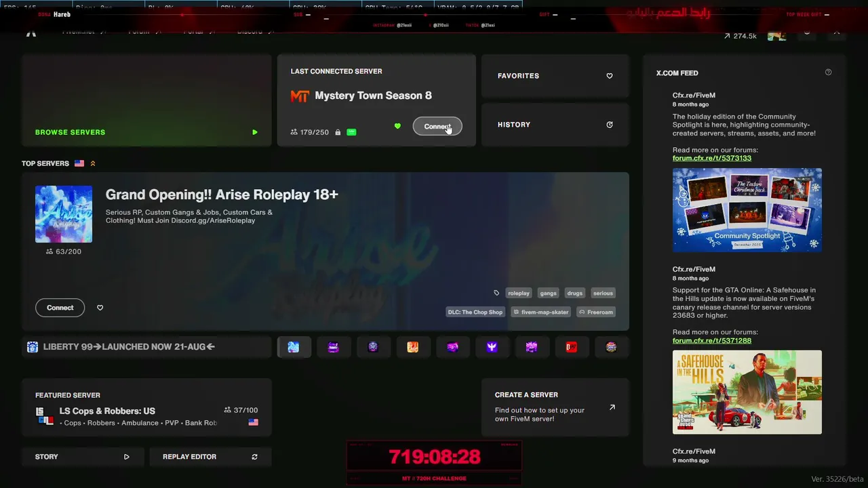Open the X.com Feed help icon
868x488 pixels.
click(x=828, y=73)
